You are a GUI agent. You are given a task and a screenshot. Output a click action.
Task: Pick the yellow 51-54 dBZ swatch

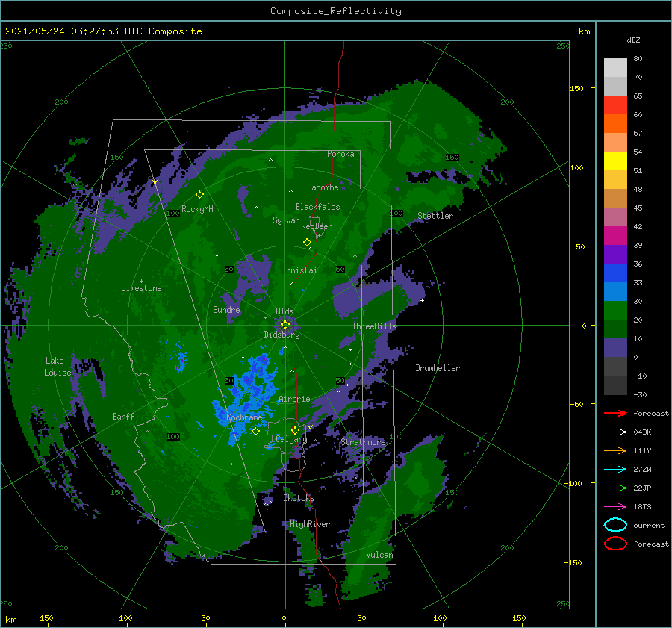[615, 161]
